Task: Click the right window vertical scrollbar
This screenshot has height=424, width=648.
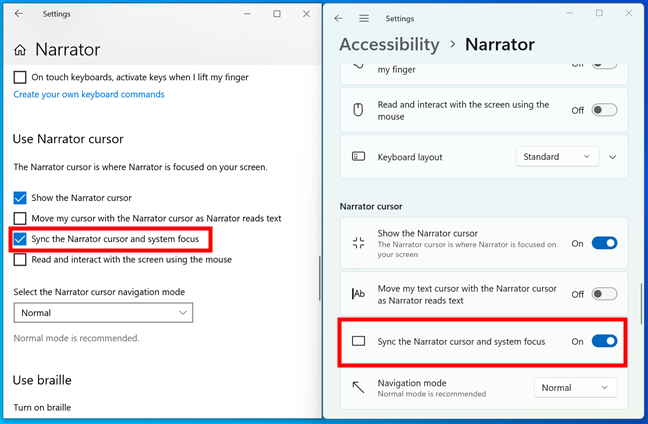Action: (x=641, y=304)
